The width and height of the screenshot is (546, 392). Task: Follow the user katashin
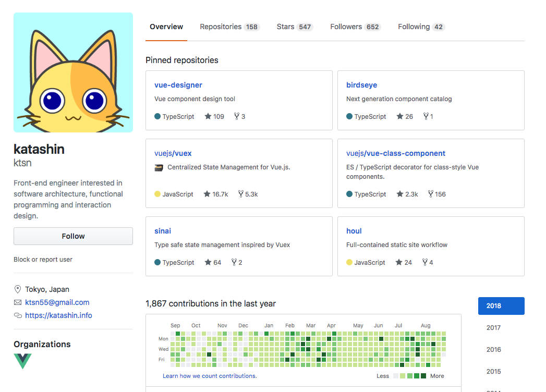73,236
